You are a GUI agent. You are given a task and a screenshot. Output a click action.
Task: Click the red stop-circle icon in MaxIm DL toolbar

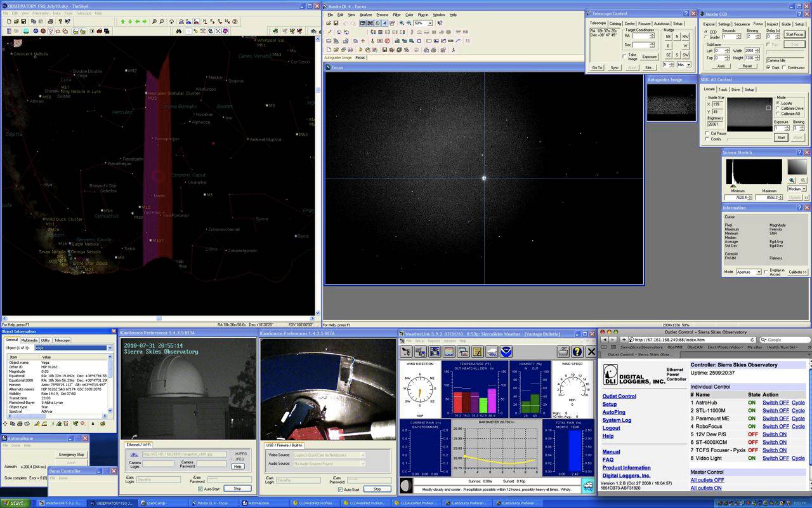[x=388, y=41]
